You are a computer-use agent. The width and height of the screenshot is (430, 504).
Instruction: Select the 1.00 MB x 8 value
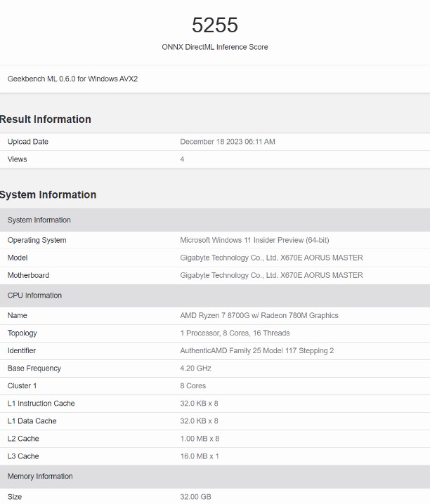[200, 439]
